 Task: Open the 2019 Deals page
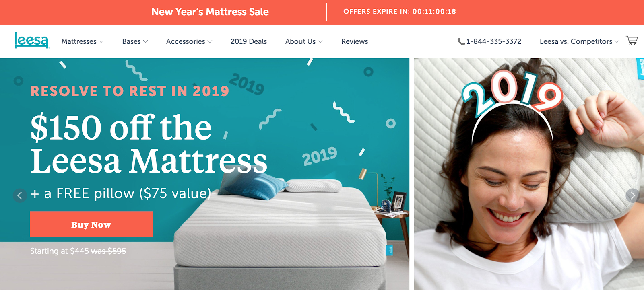point(249,41)
